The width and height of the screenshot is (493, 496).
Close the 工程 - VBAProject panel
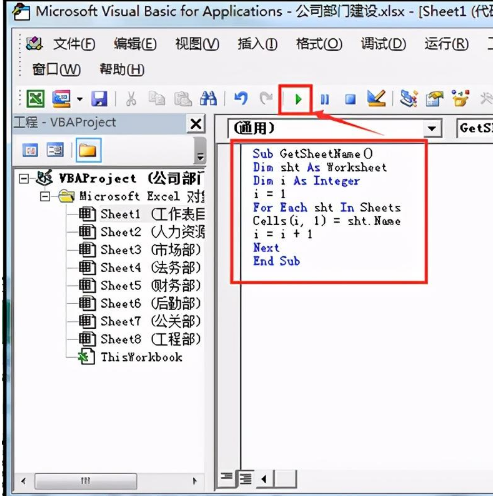coord(196,124)
